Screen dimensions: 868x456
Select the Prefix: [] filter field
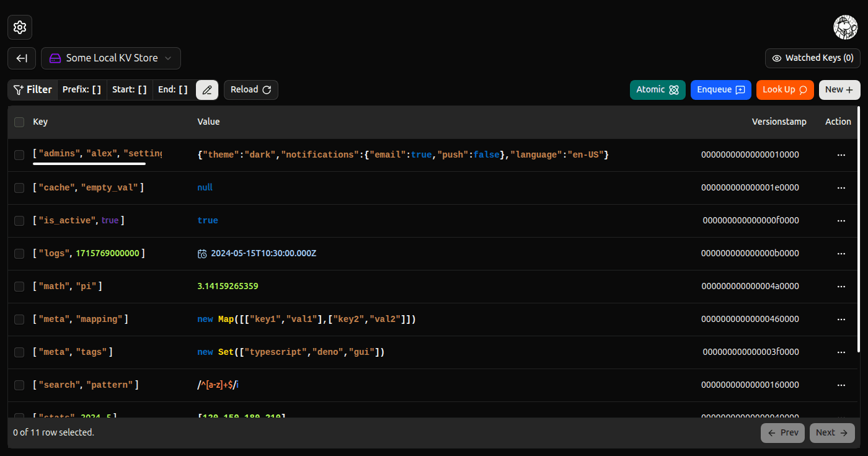tap(82, 90)
